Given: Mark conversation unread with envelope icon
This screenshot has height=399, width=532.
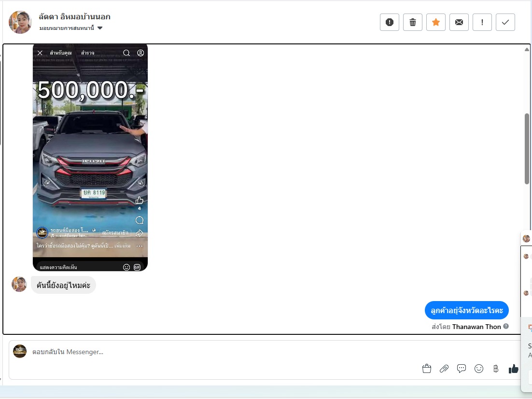Looking at the screenshot, I should pos(459,22).
